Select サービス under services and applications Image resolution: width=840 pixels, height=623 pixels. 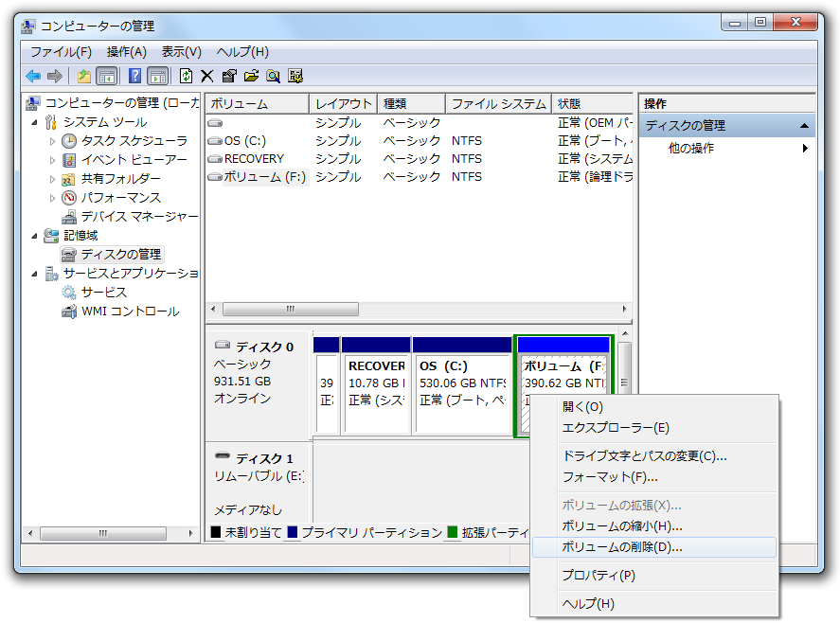pos(104,293)
